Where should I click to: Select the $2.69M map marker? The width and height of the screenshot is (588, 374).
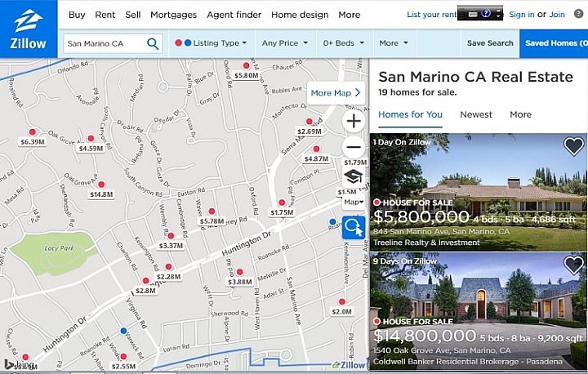(309, 122)
